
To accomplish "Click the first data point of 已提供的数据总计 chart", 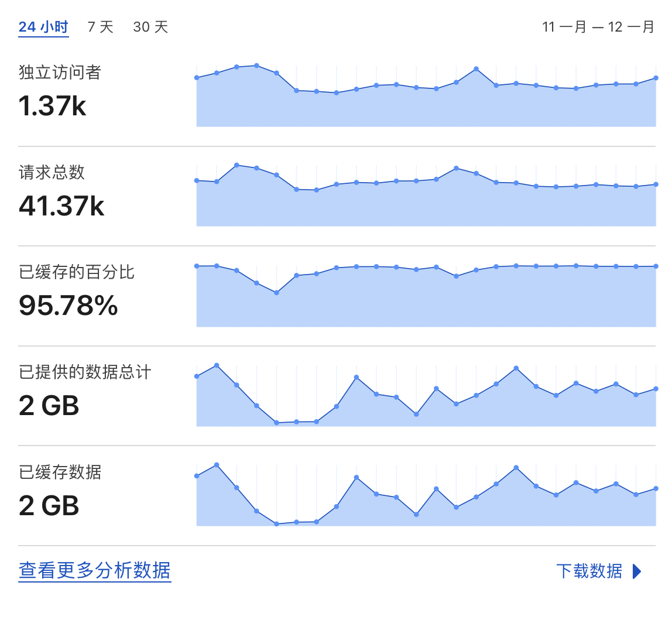I will click(x=197, y=376).
